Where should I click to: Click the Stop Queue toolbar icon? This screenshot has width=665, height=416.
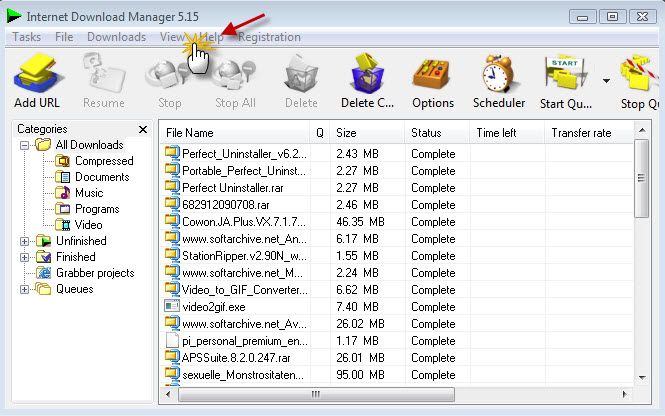click(640, 73)
